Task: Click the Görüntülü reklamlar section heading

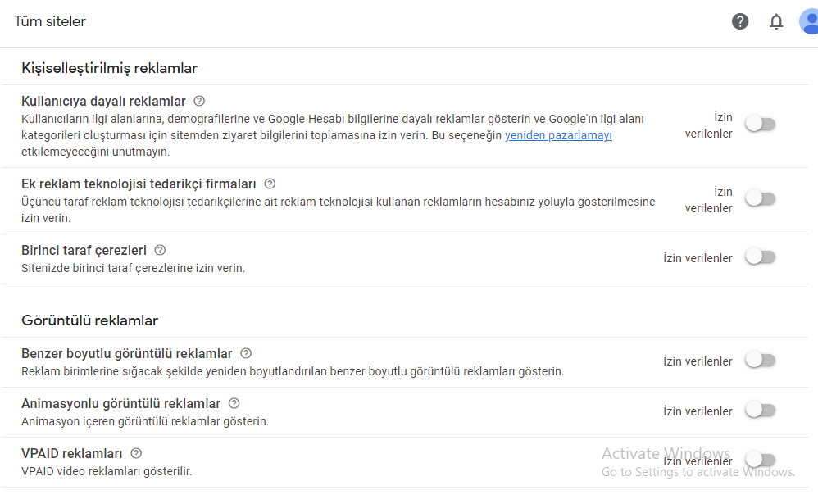Action: [x=89, y=320]
